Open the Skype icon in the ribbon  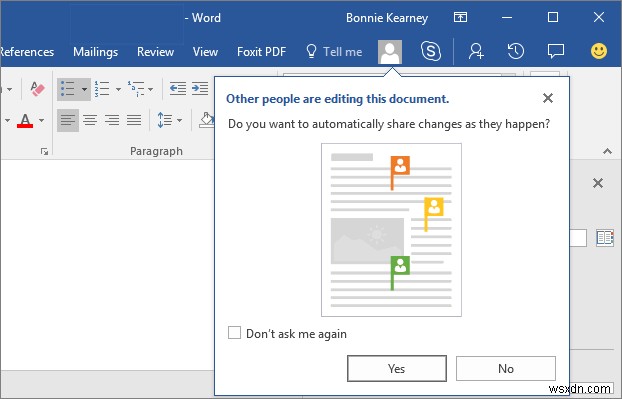[x=431, y=52]
